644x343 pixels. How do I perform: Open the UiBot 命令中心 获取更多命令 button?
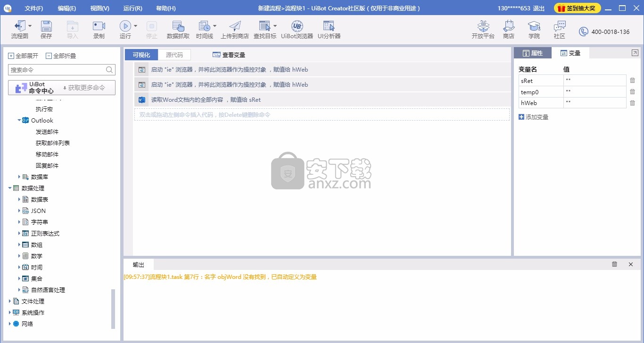(62, 88)
